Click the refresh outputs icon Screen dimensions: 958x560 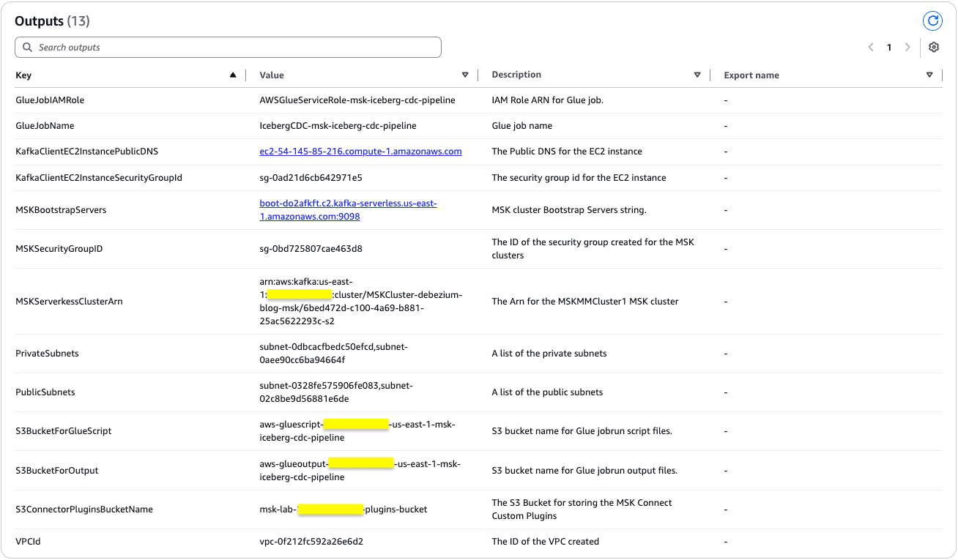(x=932, y=21)
